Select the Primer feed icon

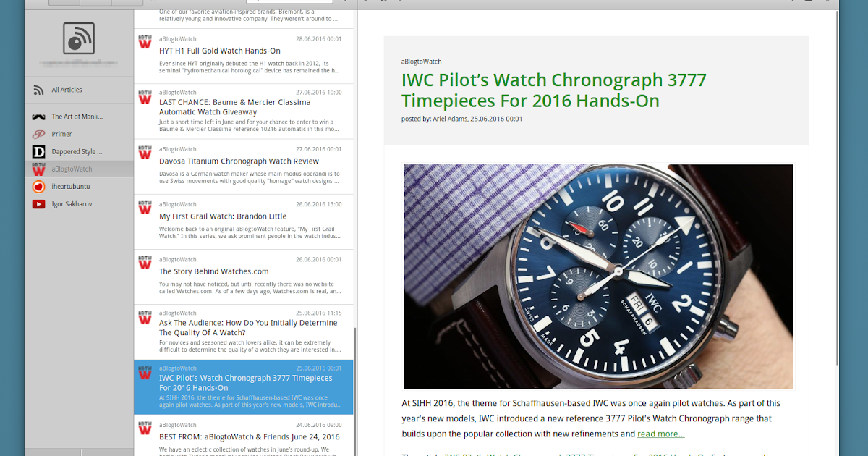[38, 134]
